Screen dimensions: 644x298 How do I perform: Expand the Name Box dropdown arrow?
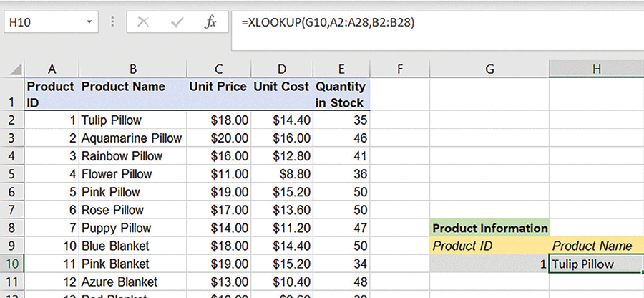(x=89, y=22)
